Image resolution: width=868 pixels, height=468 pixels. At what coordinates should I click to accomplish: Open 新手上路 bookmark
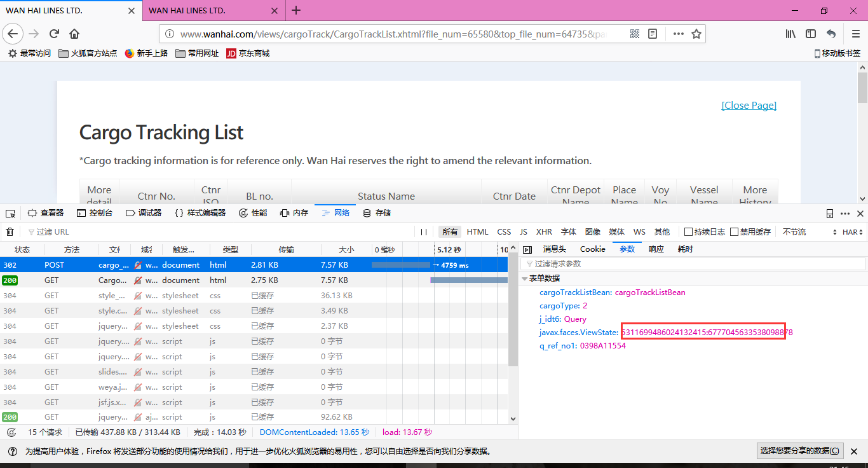[146, 53]
